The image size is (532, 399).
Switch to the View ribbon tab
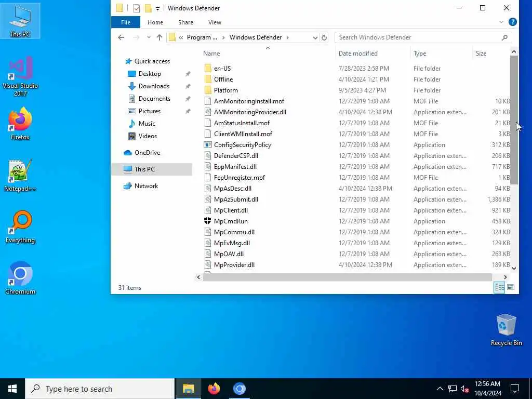(215, 22)
